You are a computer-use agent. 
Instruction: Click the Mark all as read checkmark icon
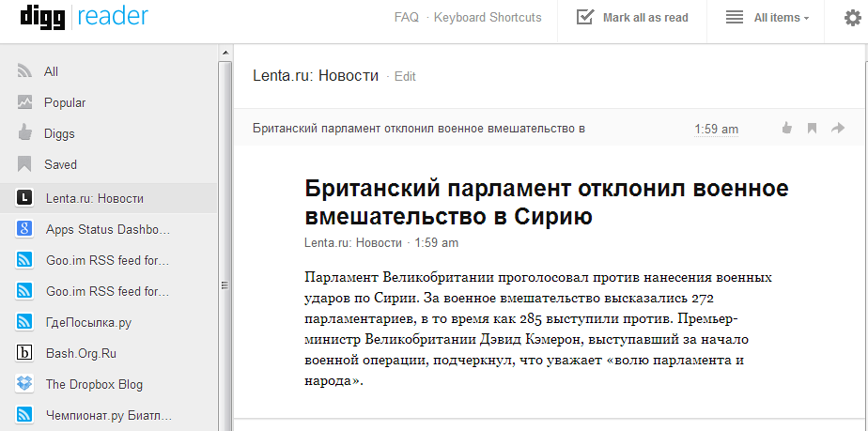click(585, 17)
